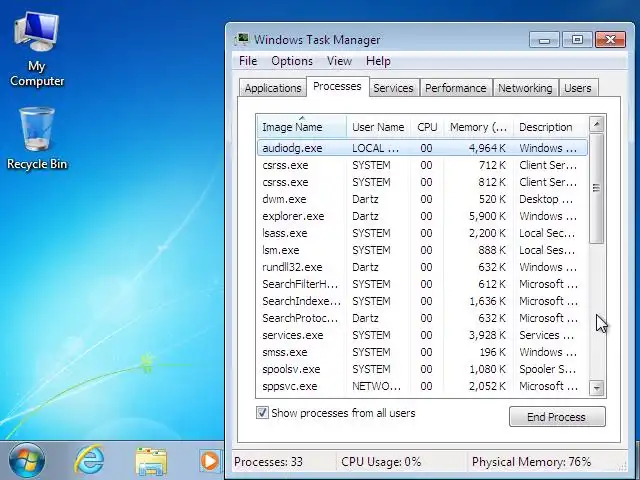Toggle Show processes from all users checkbox
640x480 pixels.
tap(262, 413)
